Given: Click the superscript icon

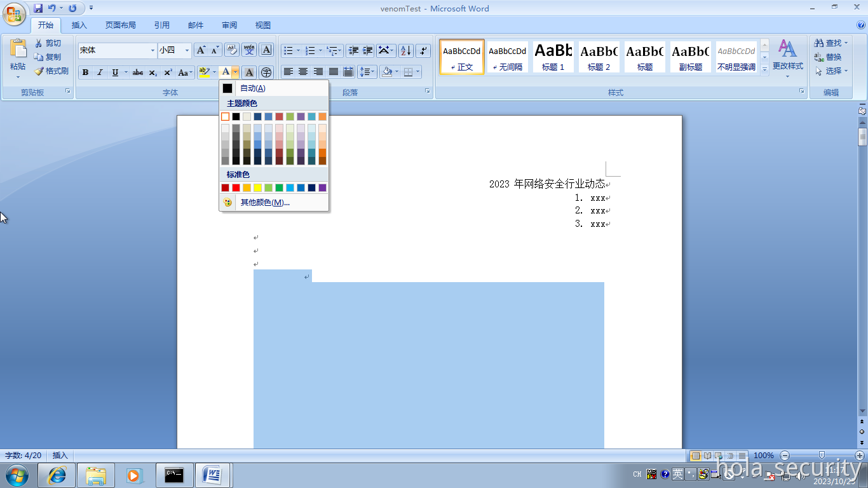Looking at the screenshot, I should (x=166, y=72).
